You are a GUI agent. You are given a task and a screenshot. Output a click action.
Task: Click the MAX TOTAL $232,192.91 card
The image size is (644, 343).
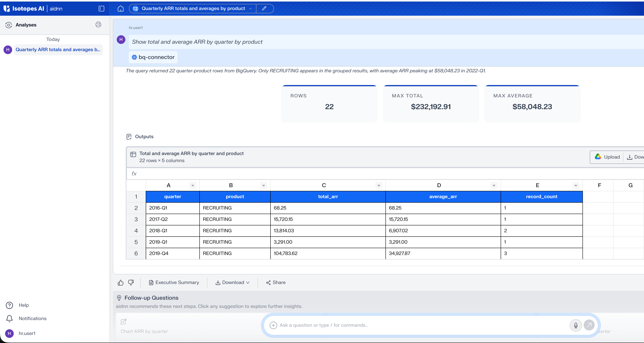click(431, 103)
